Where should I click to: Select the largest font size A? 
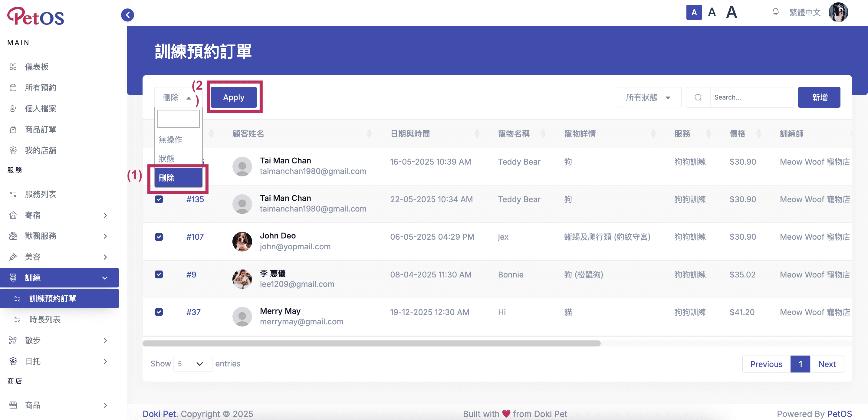coord(731,12)
